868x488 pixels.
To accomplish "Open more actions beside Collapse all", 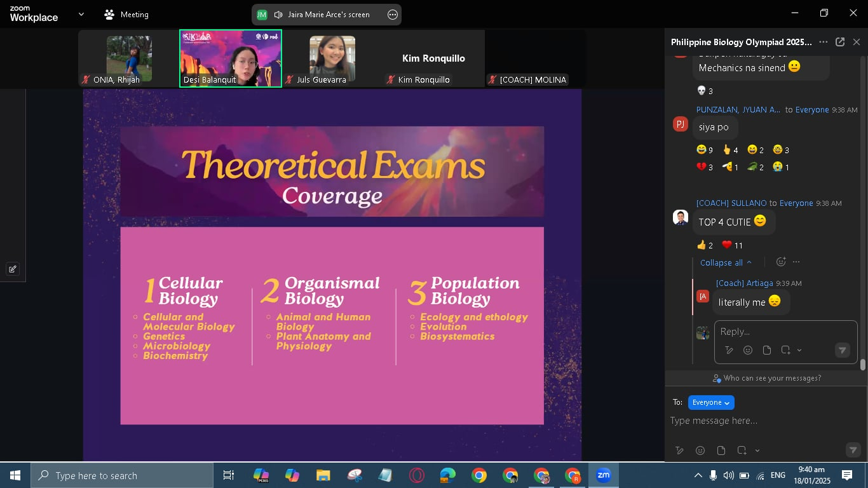I will pos(796,262).
